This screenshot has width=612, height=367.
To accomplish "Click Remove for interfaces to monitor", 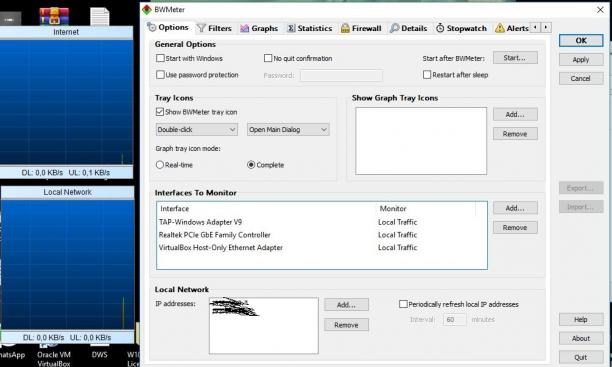I will (515, 228).
